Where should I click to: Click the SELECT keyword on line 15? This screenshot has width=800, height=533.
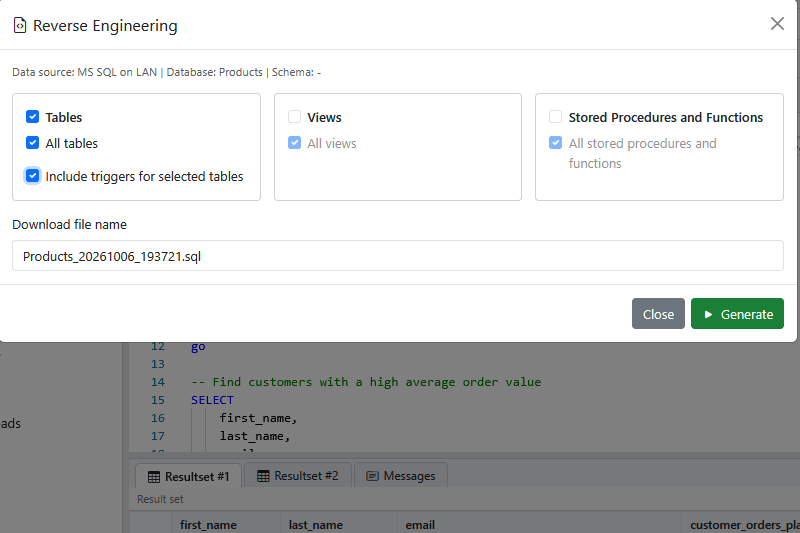point(212,400)
